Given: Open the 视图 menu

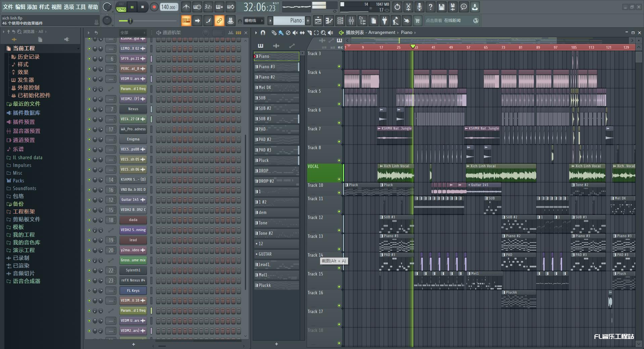Looking at the screenshot, I should [56, 7].
